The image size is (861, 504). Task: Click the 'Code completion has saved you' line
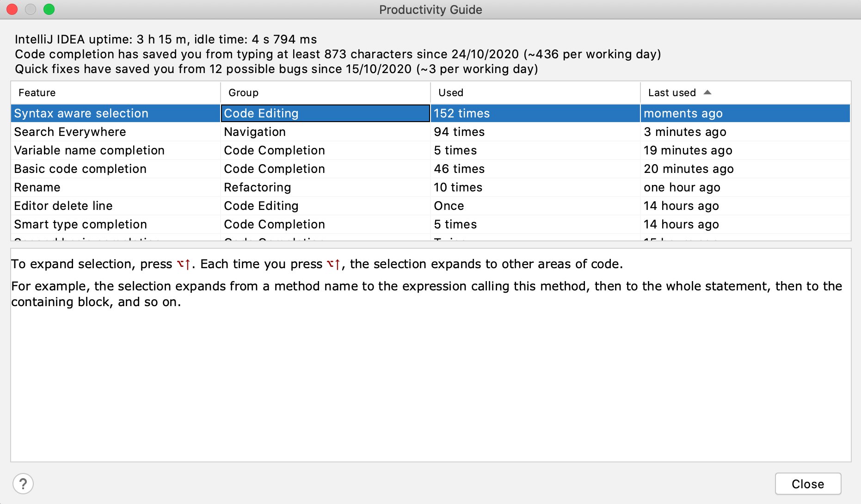pyautogui.click(x=338, y=54)
